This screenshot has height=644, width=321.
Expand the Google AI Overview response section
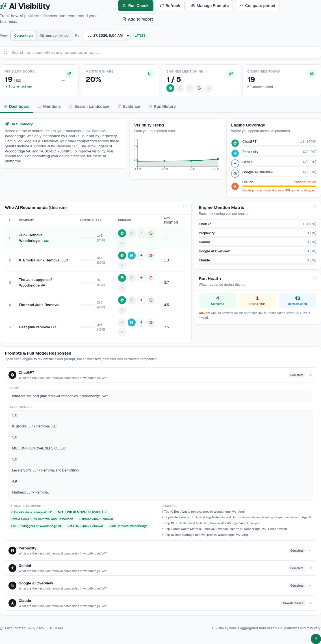click(310, 586)
